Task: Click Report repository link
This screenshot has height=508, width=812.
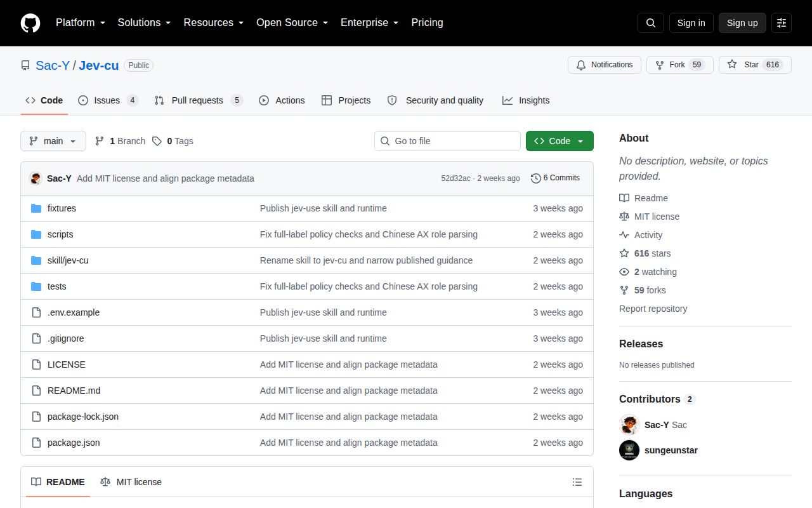Action: coord(653,309)
